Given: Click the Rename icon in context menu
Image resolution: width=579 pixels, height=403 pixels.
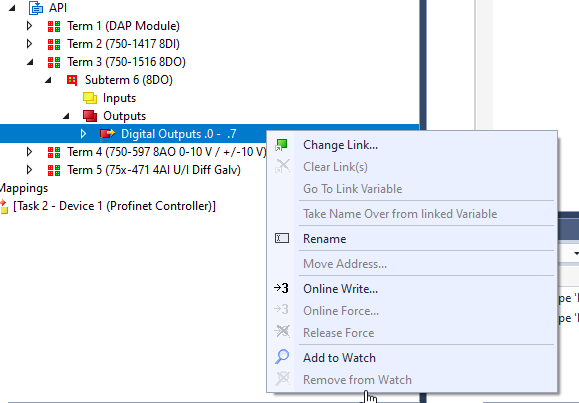Looking at the screenshot, I should coord(282,238).
